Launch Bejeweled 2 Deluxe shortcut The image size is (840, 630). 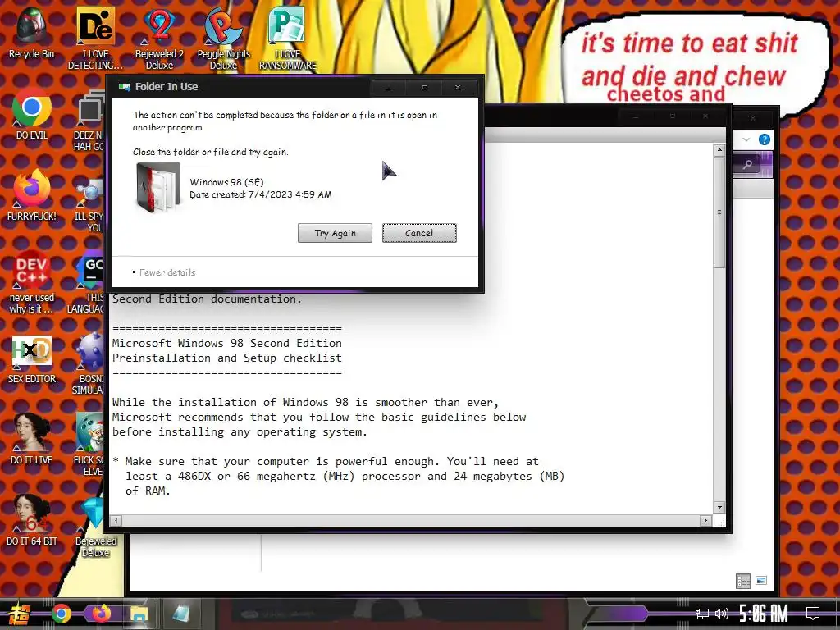(x=159, y=38)
